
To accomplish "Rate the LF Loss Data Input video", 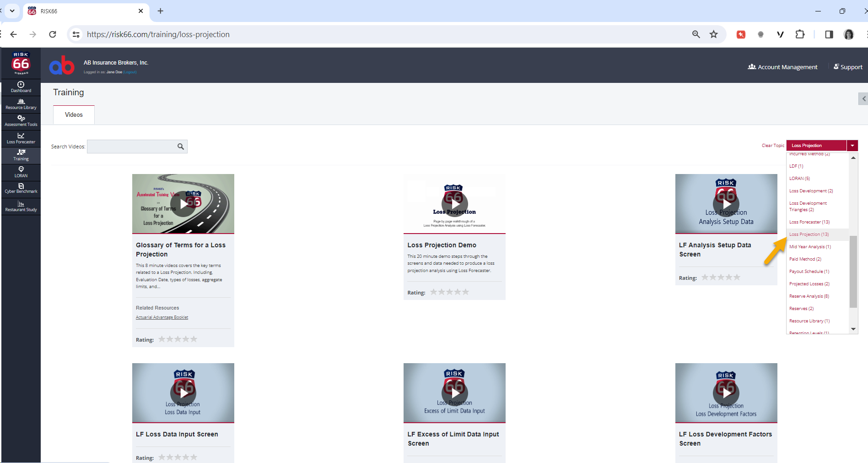I will tap(178, 457).
